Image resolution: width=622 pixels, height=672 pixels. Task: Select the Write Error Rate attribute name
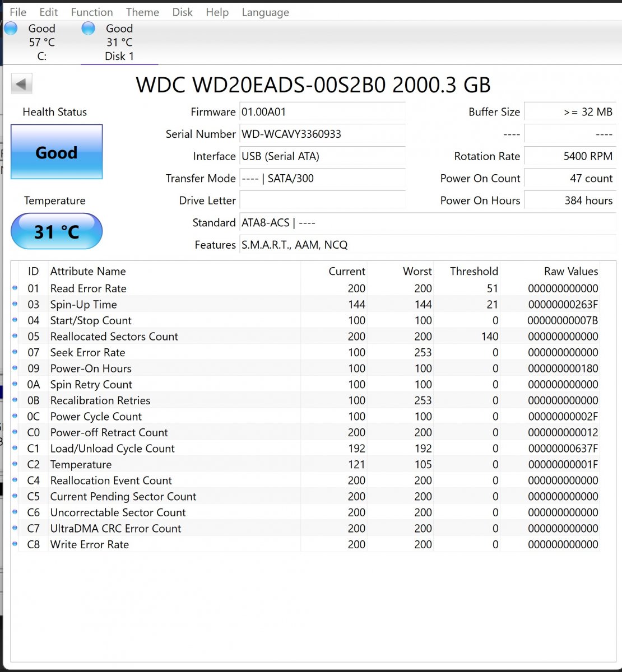tap(90, 544)
